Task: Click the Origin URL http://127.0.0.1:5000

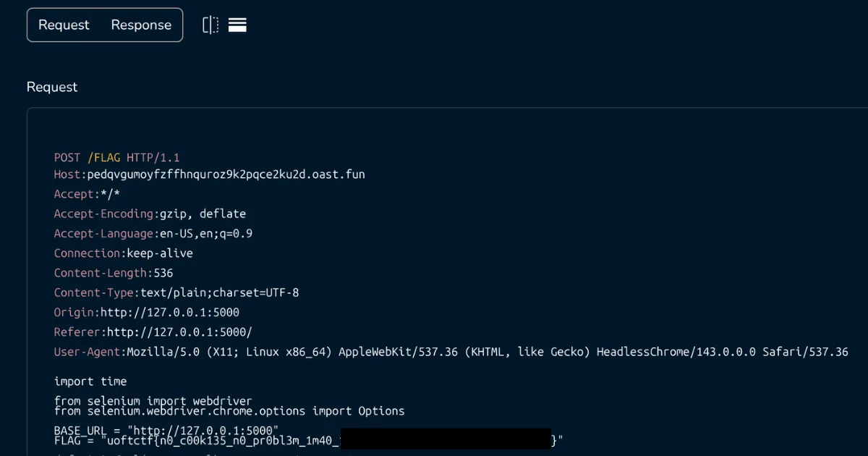Action: 170,313
